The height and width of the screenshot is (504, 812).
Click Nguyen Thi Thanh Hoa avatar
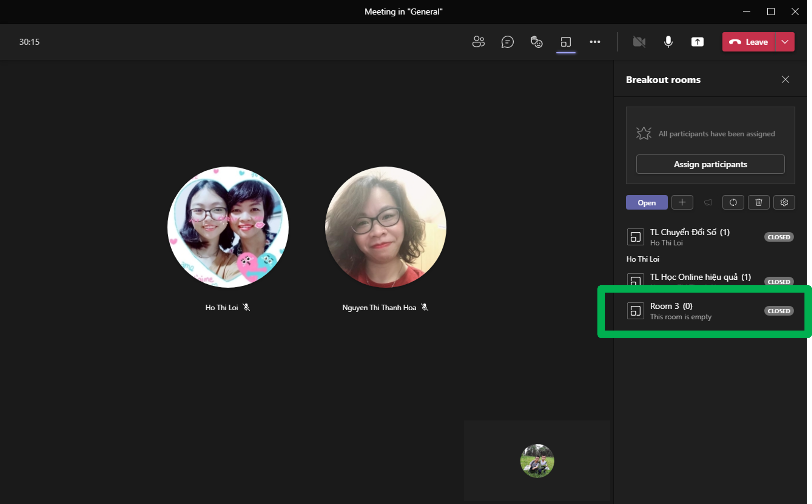tap(385, 227)
